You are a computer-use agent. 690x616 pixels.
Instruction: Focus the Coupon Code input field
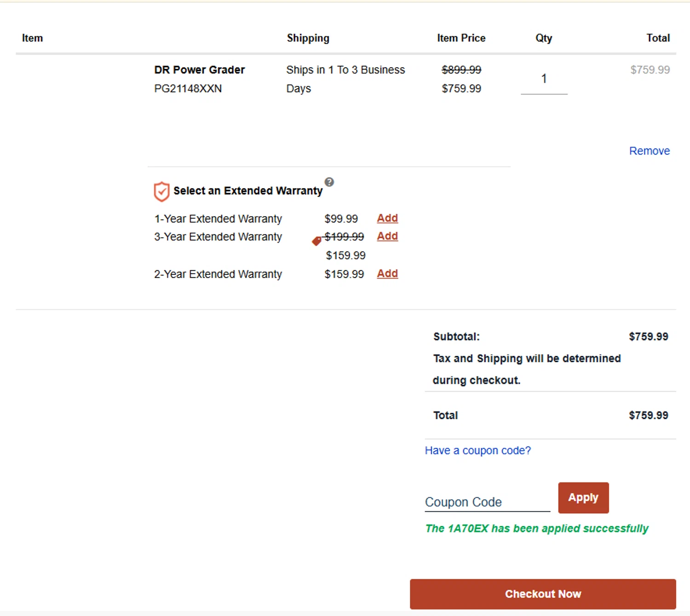click(x=488, y=502)
